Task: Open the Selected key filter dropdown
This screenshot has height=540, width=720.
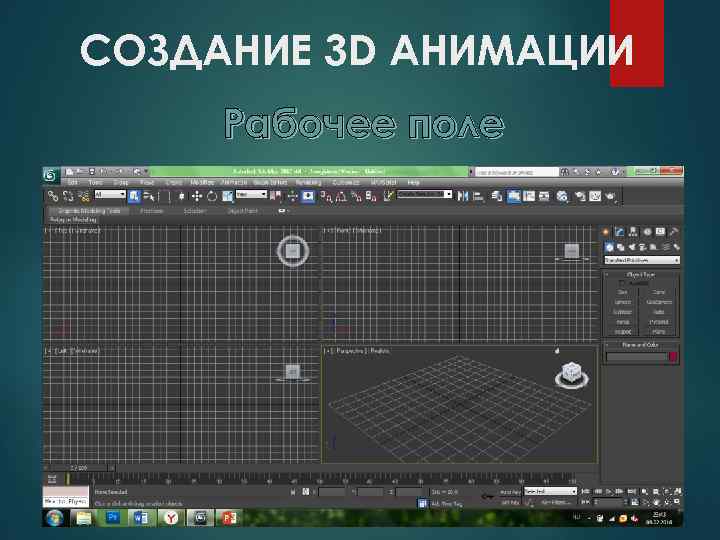Action: tap(550, 491)
